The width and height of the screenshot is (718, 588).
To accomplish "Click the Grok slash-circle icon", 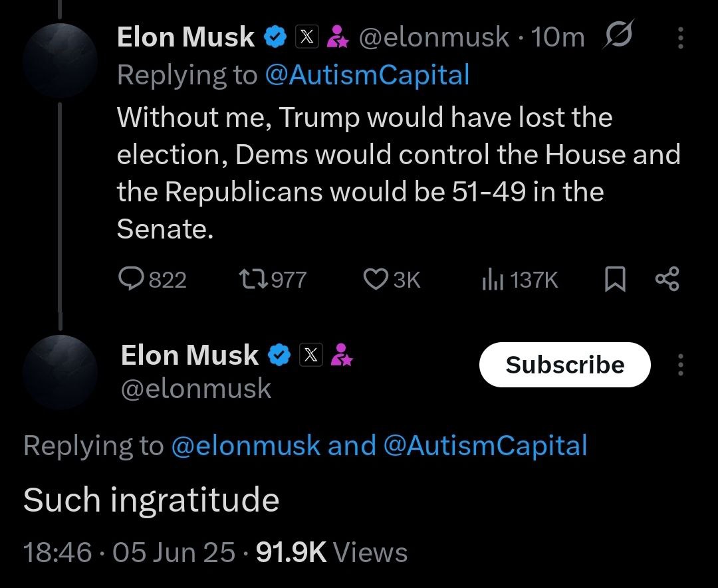I will click(x=618, y=37).
